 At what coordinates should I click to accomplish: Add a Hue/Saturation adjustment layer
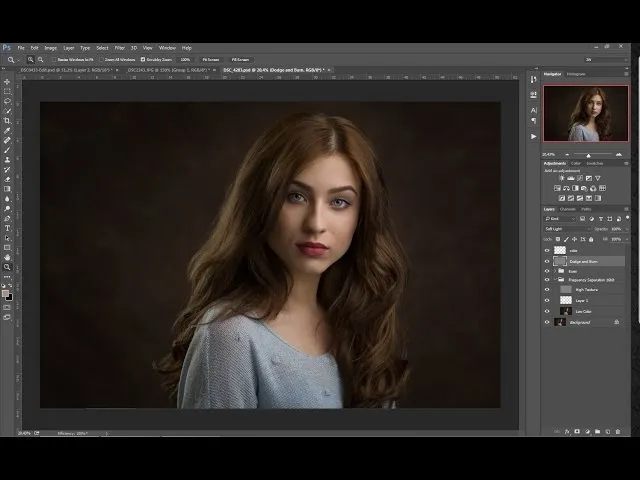pyautogui.click(x=557, y=188)
